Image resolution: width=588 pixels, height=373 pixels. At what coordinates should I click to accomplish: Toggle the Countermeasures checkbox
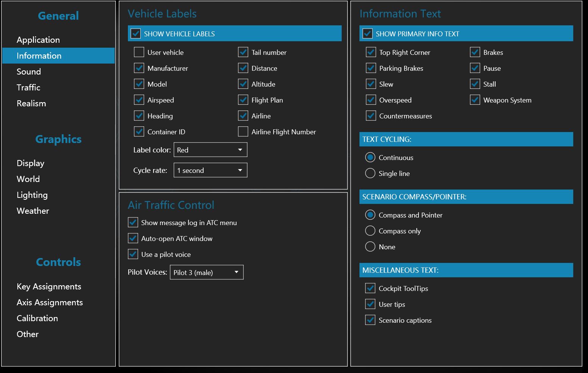(x=371, y=116)
